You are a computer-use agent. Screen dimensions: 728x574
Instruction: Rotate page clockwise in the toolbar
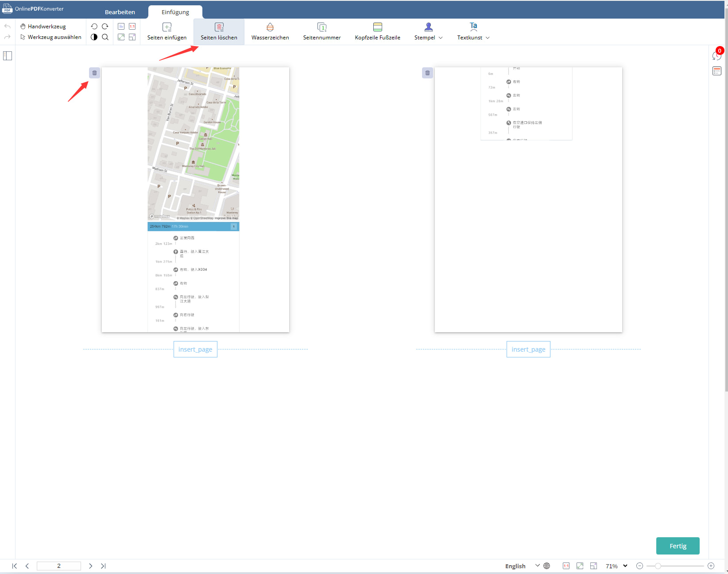[x=105, y=27]
